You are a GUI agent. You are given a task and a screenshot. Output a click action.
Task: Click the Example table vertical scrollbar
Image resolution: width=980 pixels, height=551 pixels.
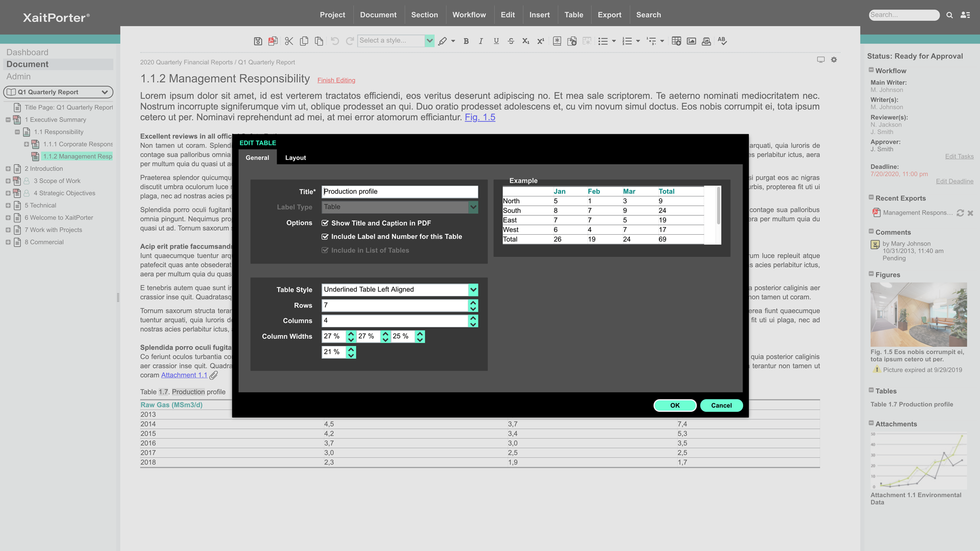(719, 207)
